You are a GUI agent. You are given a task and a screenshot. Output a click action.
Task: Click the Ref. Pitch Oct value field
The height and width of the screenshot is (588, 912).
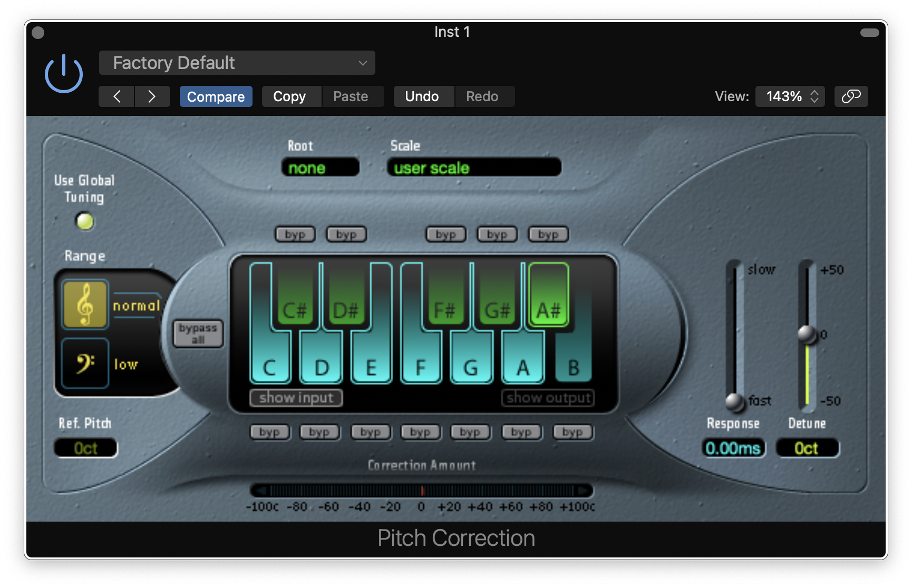[x=85, y=448]
